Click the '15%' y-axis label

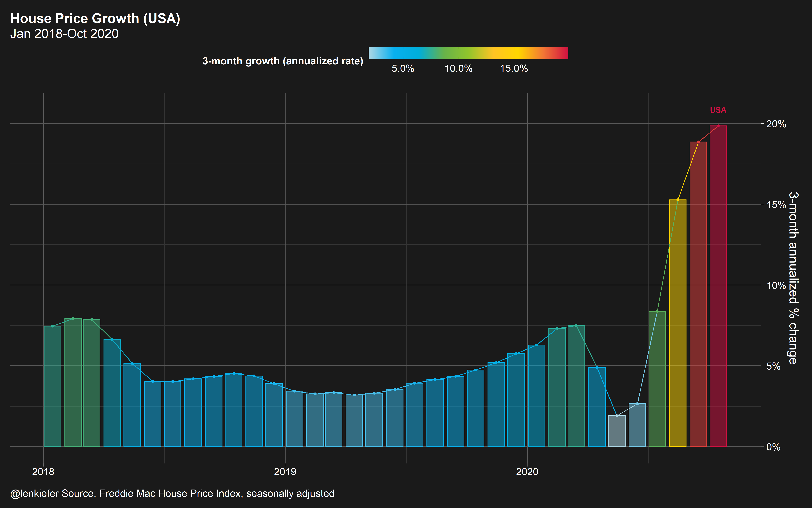tap(776, 205)
